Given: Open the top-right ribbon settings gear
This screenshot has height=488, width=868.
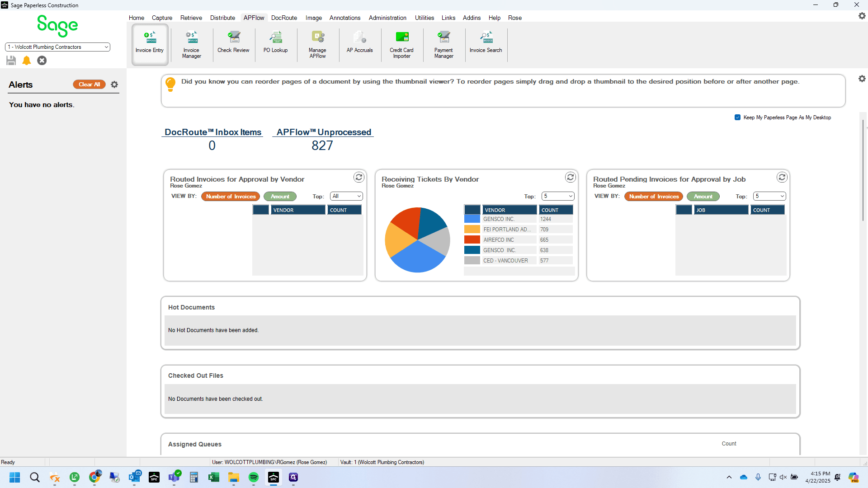Looking at the screenshot, I should pyautogui.click(x=862, y=16).
